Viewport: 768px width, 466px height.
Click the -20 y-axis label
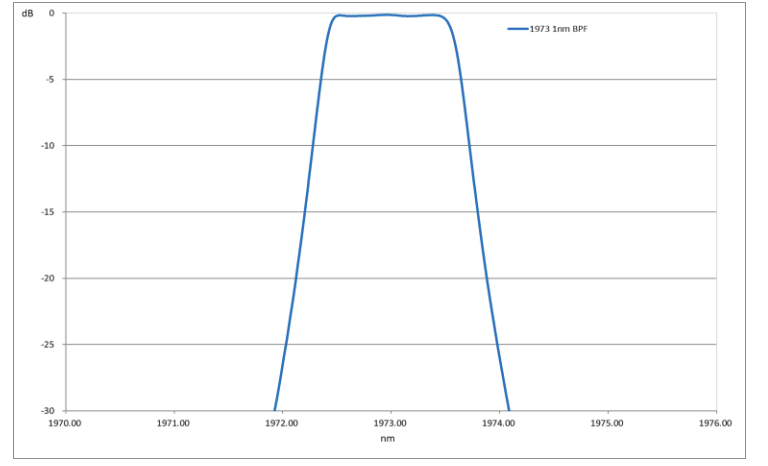(x=48, y=278)
